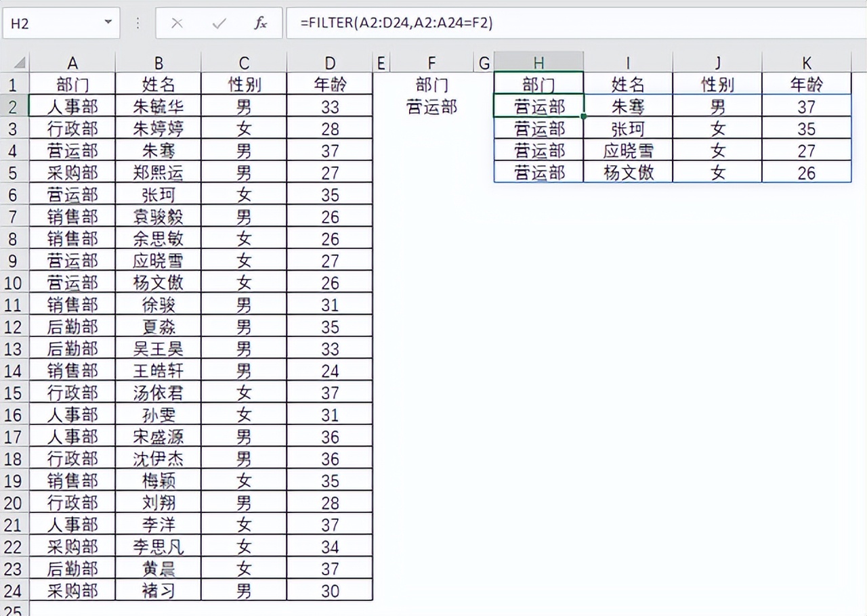
Task: Select cell I4 containing 应晓雪
Action: click(x=628, y=150)
